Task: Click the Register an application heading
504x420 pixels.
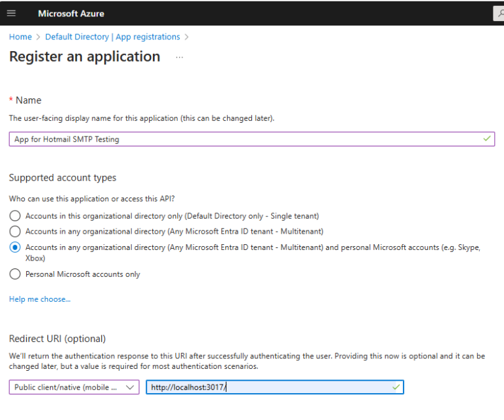Action: click(85, 56)
